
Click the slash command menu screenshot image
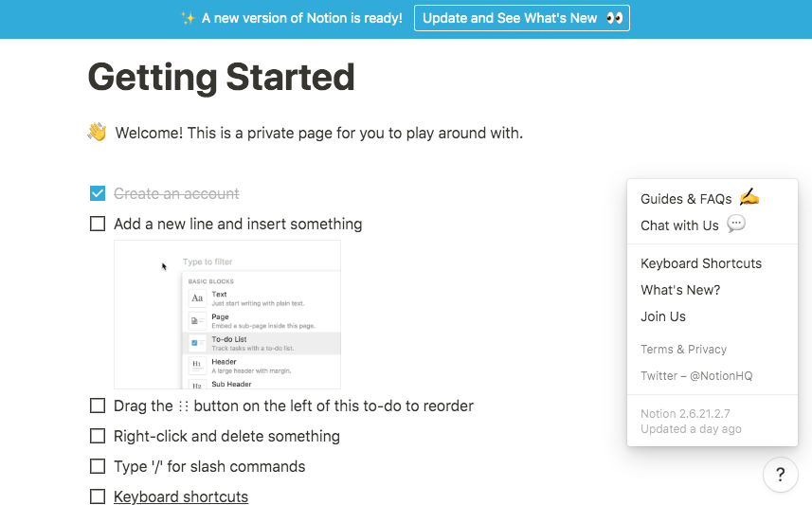pyautogui.click(x=227, y=315)
